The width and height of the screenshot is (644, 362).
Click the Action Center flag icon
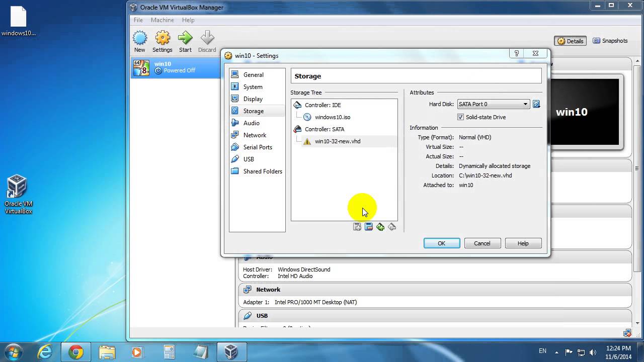(569, 352)
